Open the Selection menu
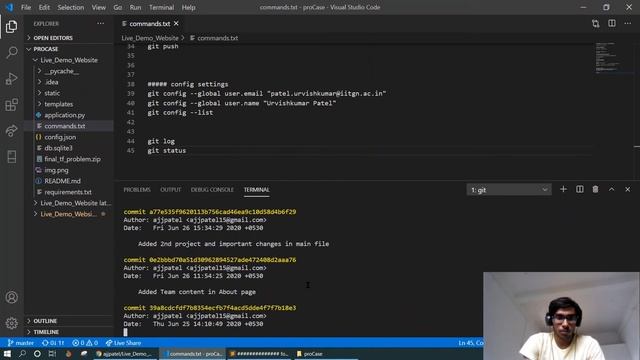 pos(71,7)
